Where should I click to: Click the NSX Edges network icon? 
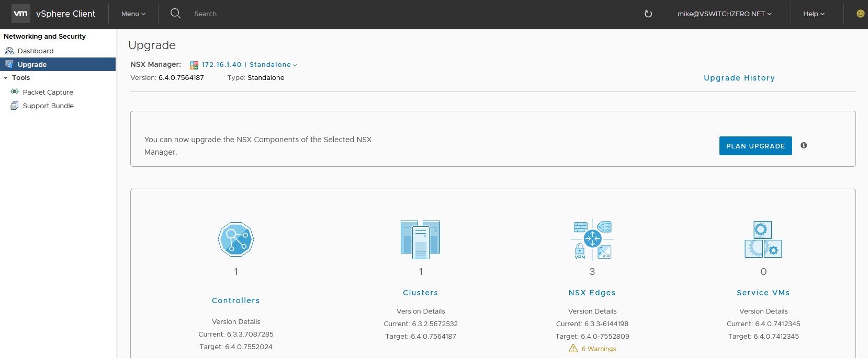point(592,239)
